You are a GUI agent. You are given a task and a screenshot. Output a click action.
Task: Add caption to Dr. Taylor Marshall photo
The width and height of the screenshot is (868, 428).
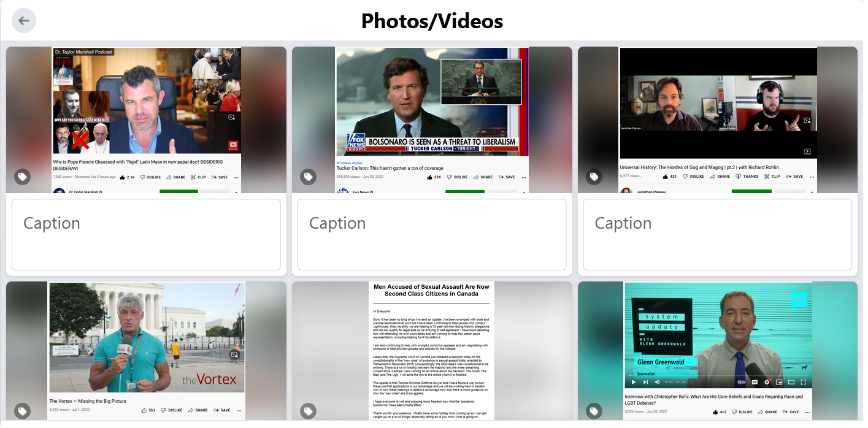point(146,234)
